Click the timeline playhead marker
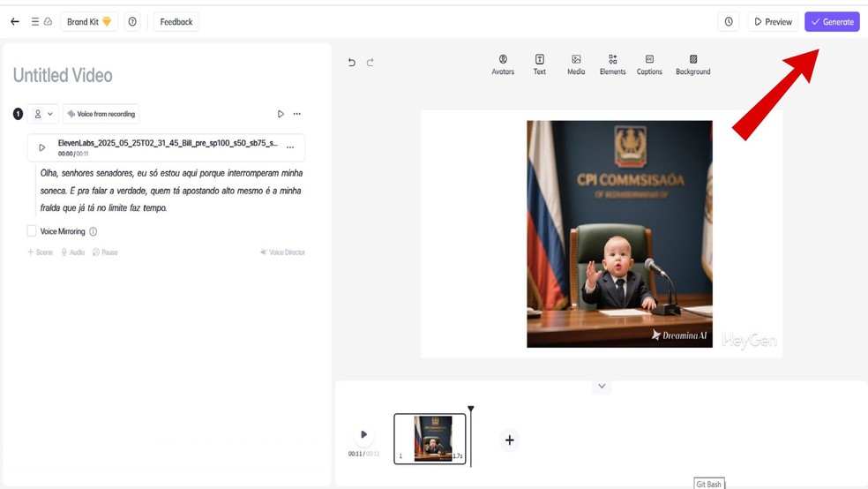 point(470,410)
